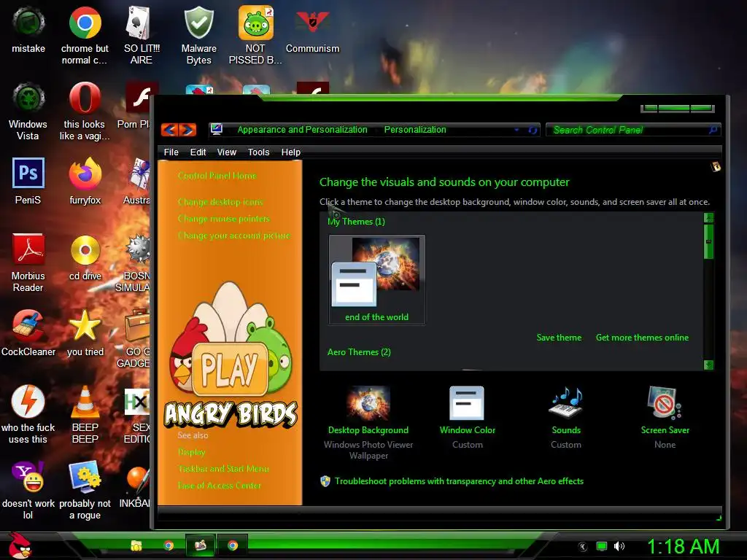Open the 'doesn't work lol' Yahoo icon
This screenshot has width=747, height=560.
click(x=28, y=491)
